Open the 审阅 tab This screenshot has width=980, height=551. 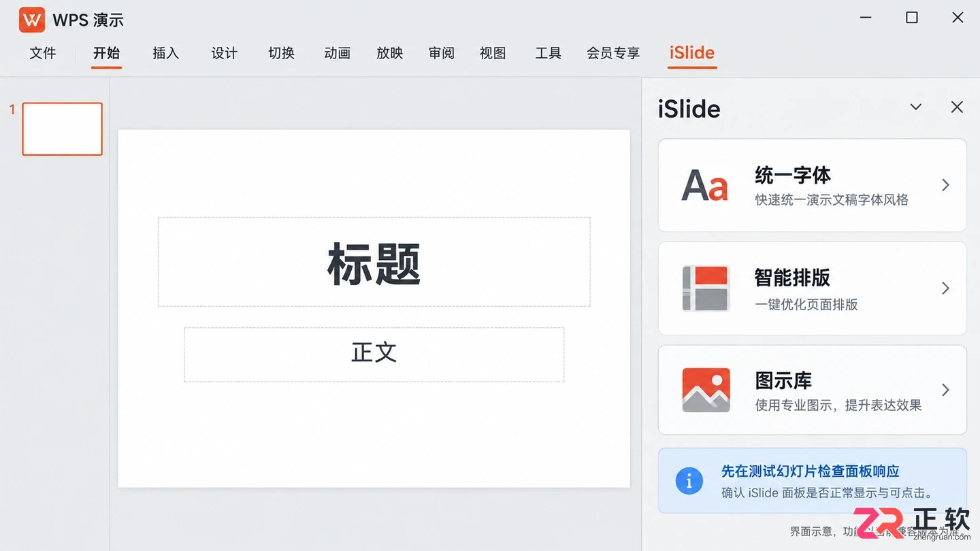click(442, 53)
